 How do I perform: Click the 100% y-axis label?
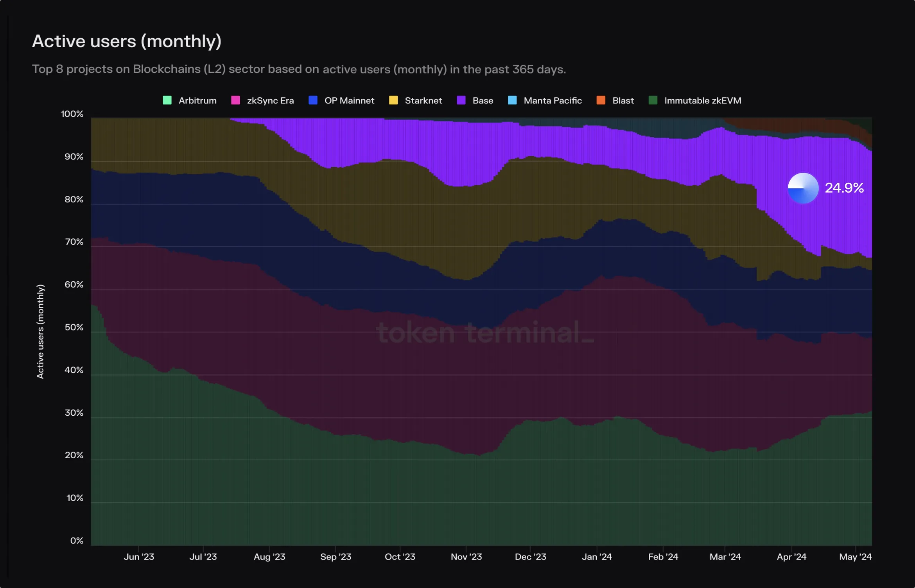coord(72,114)
